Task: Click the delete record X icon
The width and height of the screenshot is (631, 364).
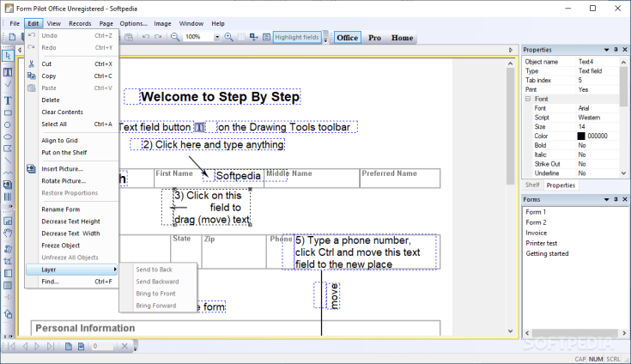Action: click(x=124, y=346)
